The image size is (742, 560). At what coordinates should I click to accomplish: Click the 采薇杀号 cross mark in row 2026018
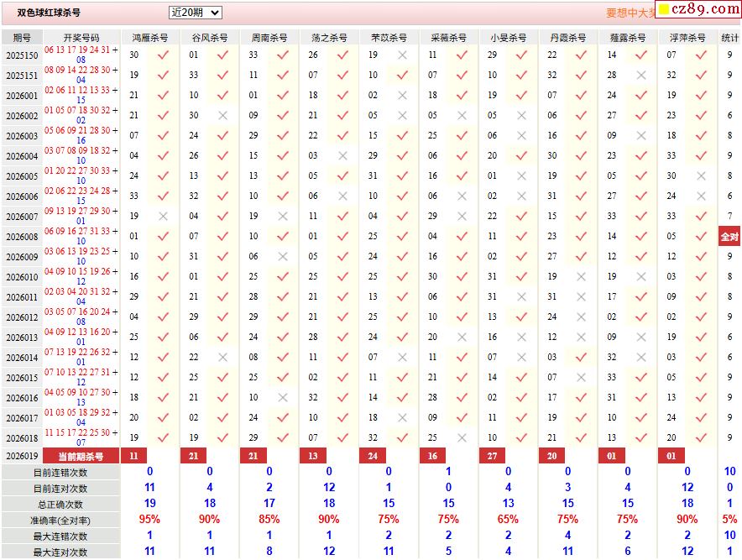(462, 437)
